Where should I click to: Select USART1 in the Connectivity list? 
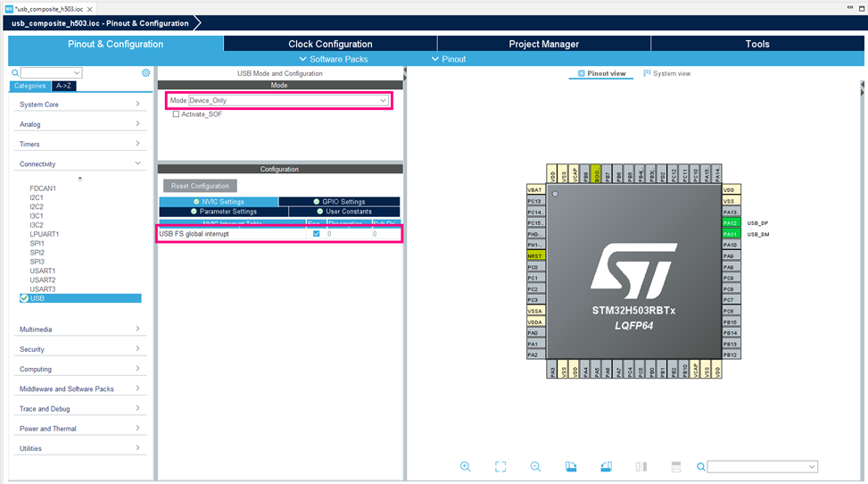tap(43, 271)
